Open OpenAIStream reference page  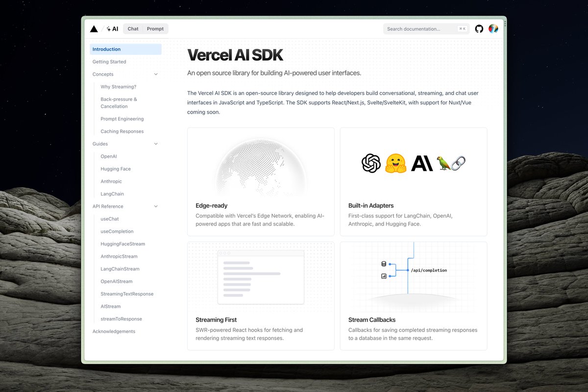click(x=117, y=281)
